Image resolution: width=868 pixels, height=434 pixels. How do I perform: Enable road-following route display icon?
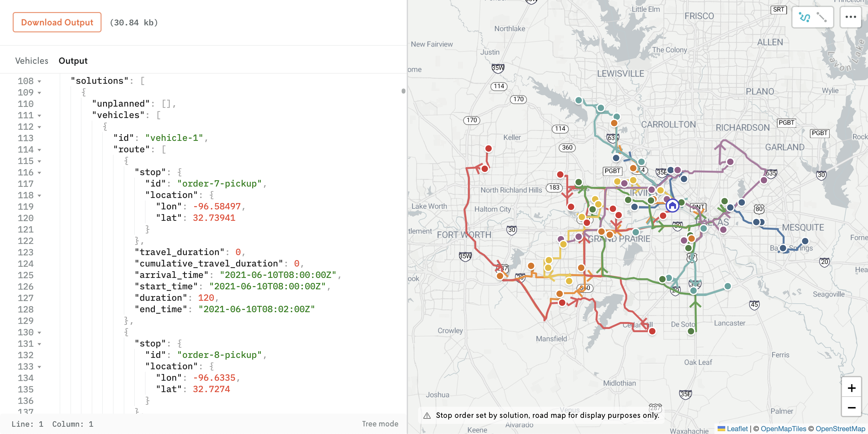click(804, 17)
